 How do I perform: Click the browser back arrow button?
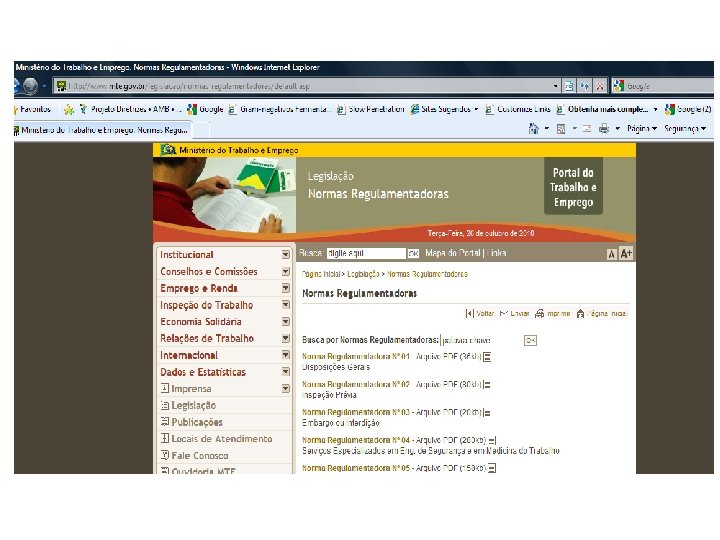(x=16, y=85)
